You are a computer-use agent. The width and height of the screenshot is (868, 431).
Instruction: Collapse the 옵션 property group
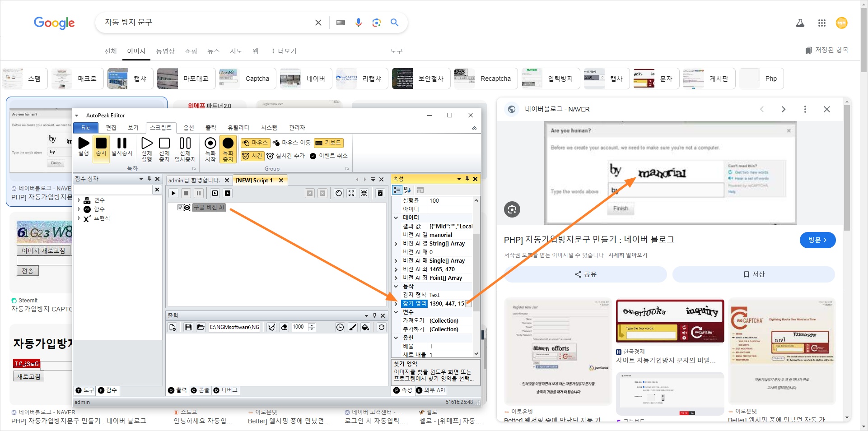tap(396, 338)
